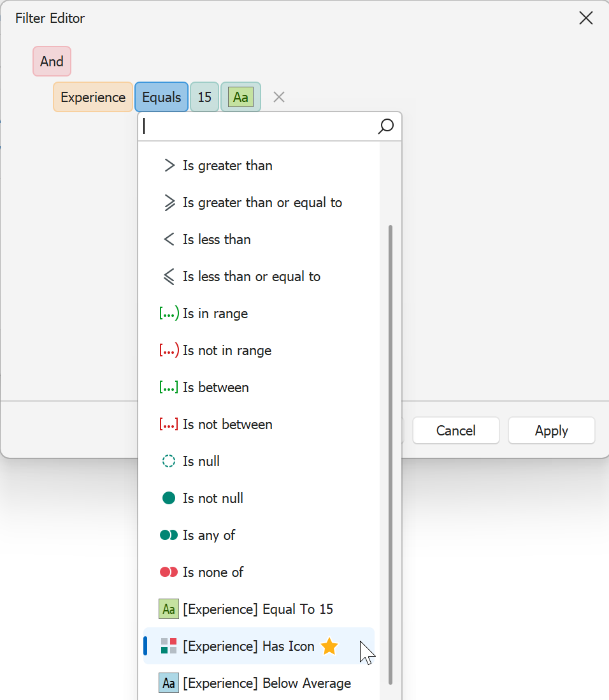Click the Aa icon beside Experience Equal To 15
The image size is (609, 700).
[168, 609]
